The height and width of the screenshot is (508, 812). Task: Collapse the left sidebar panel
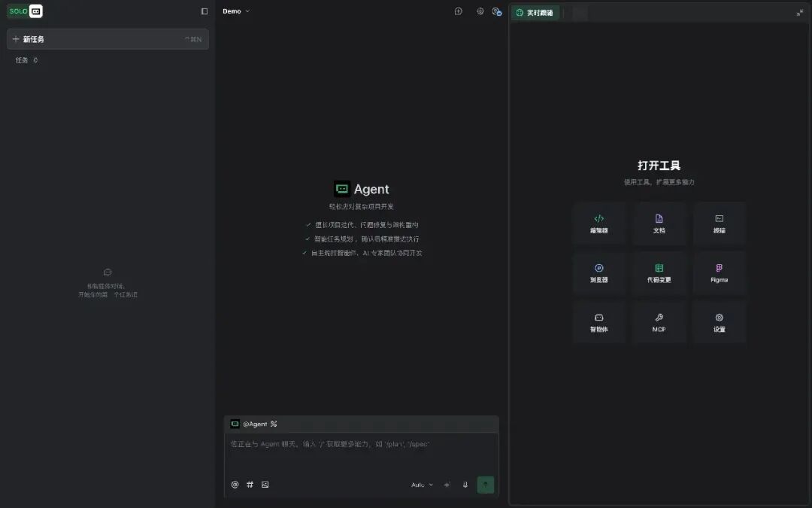tap(205, 11)
